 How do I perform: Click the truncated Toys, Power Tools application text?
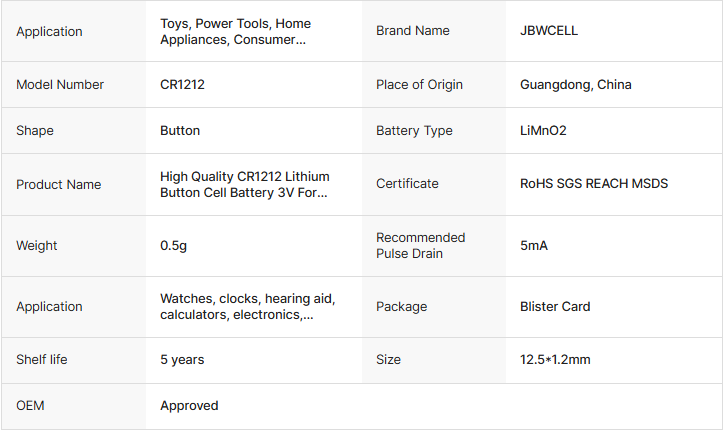235,31
